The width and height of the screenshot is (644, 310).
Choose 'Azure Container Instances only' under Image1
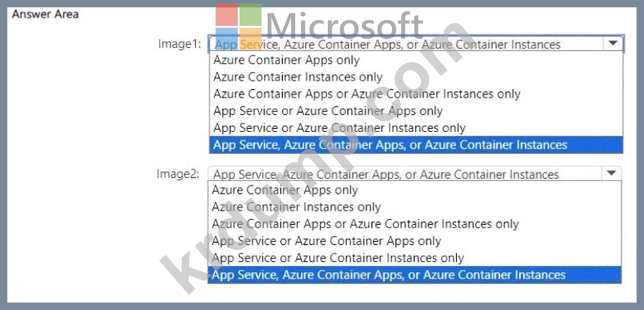click(298, 77)
